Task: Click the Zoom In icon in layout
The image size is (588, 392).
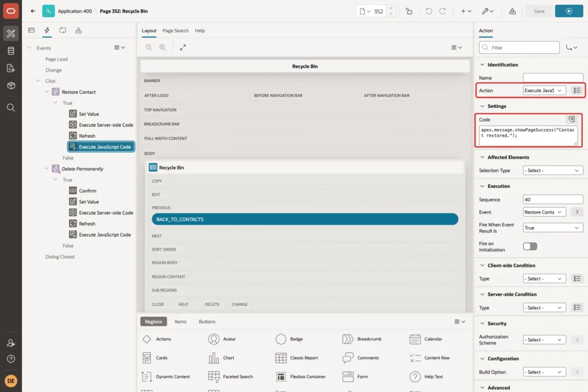Action: click(163, 47)
